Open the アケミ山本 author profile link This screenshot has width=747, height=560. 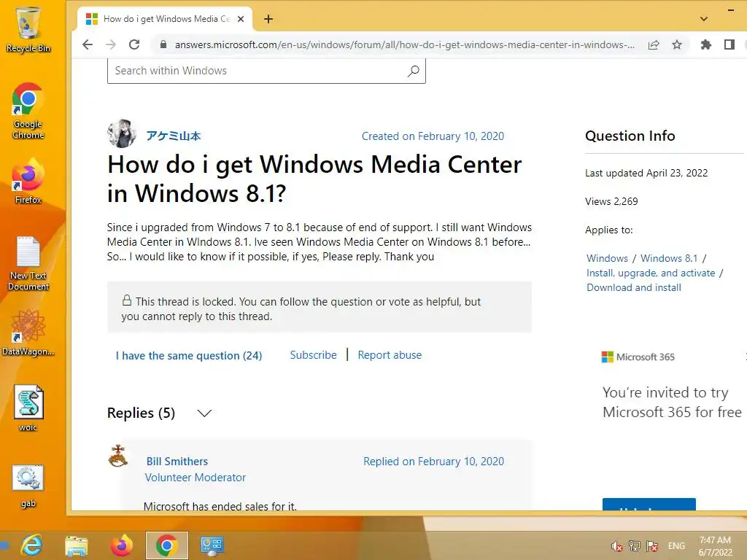click(x=174, y=136)
